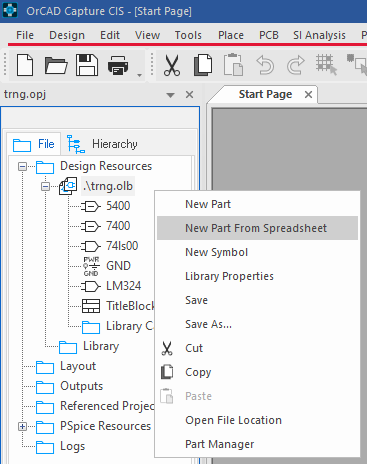The height and width of the screenshot is (464, 367).
Task: Select the 5400 part in tree
Action: click(x=118, y=206)
